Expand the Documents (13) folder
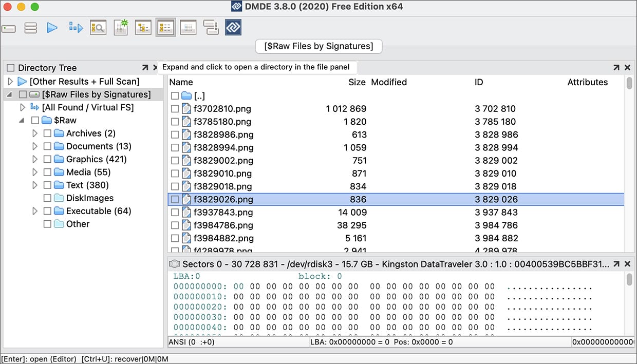The image size is (637, 364). click(35, 146)
